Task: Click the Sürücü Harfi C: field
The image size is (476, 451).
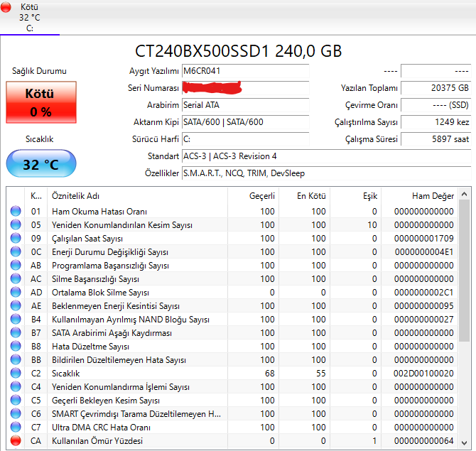Action: (x=245, y=139)
